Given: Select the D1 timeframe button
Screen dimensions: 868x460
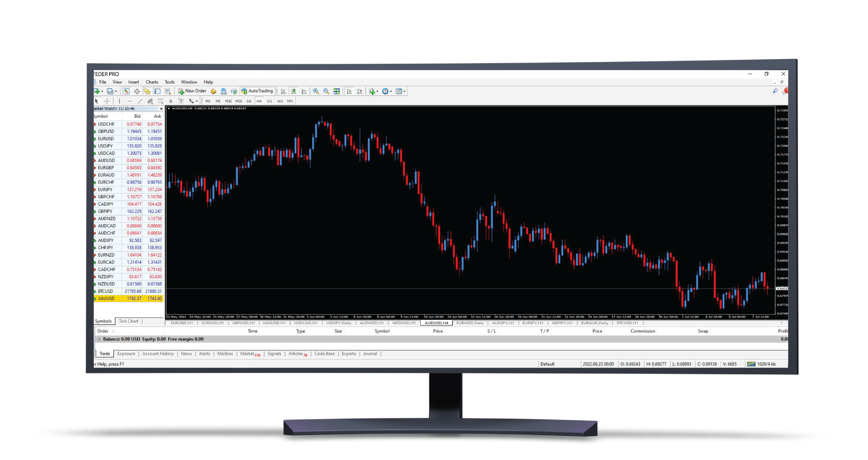Looking at the screenshot, I should point(270,101).
